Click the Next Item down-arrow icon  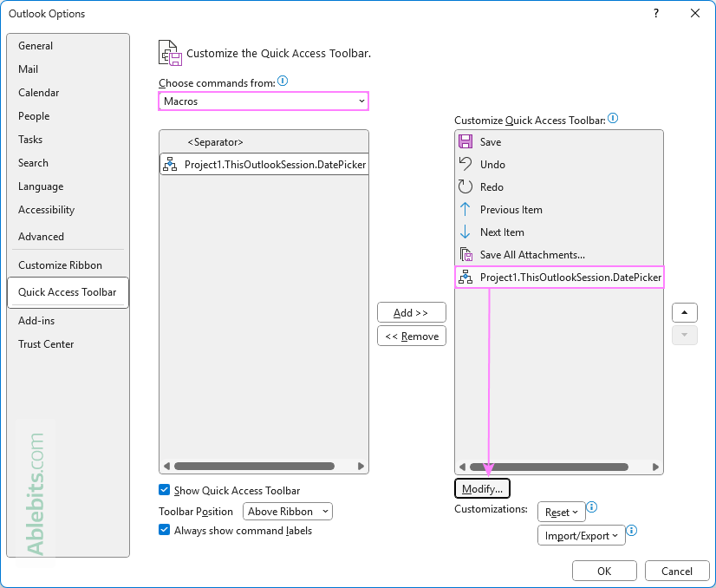(465, 232)
